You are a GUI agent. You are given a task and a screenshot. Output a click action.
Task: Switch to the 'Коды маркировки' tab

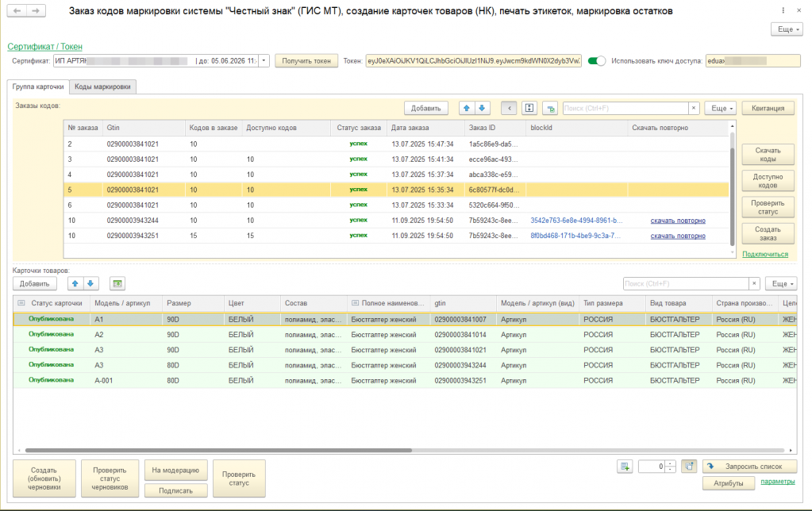103,86
